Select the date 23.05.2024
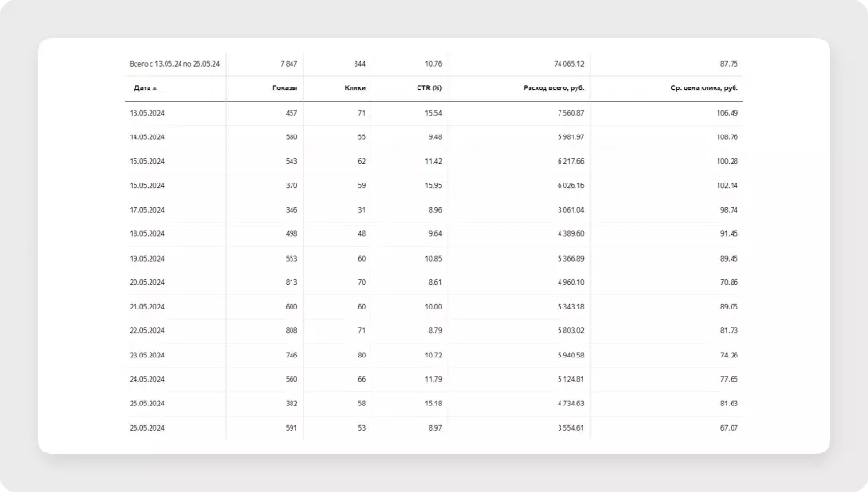This screenshot has width=868, height=492. pos(147,356)
